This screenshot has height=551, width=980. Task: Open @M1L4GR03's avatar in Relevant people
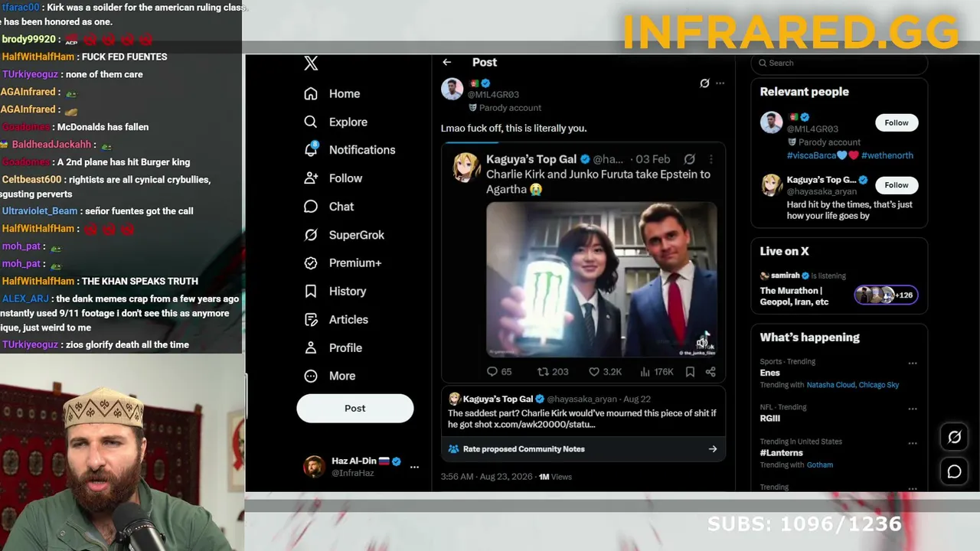[x=771, y=122]
